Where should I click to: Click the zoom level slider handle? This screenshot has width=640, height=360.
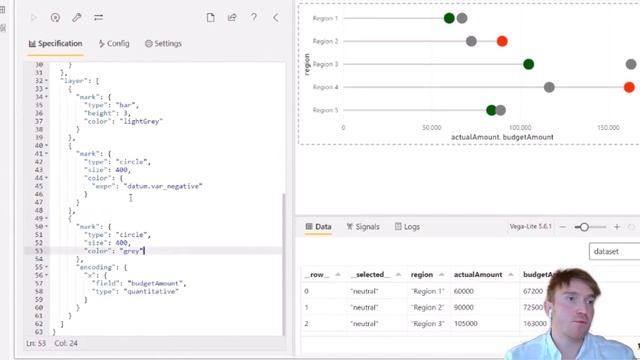[x=584, y=227]
